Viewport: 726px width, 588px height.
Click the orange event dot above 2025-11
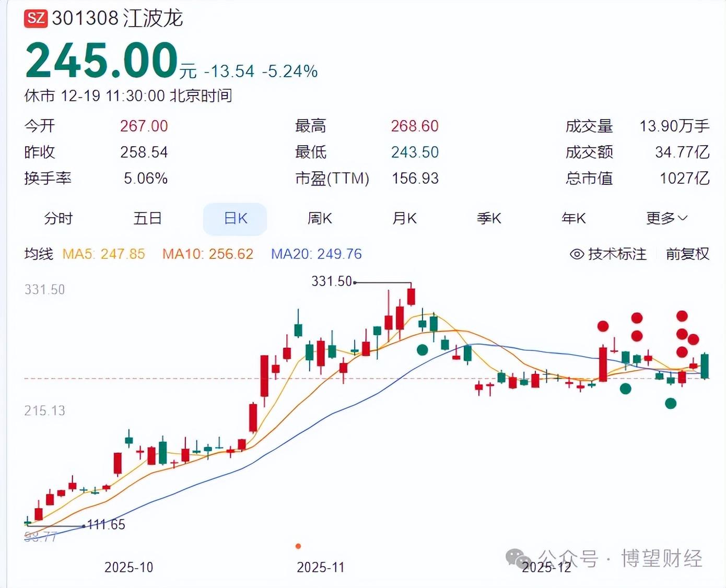[x=298, y=546]
